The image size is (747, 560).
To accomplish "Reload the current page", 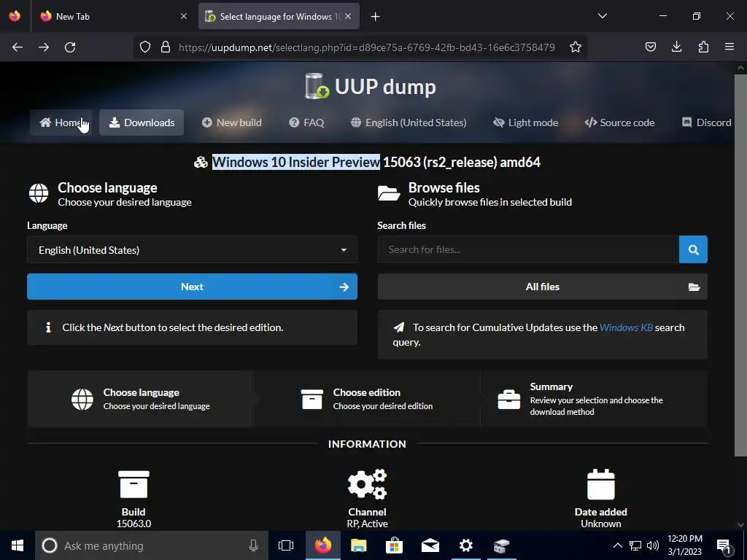I will 70,47.
